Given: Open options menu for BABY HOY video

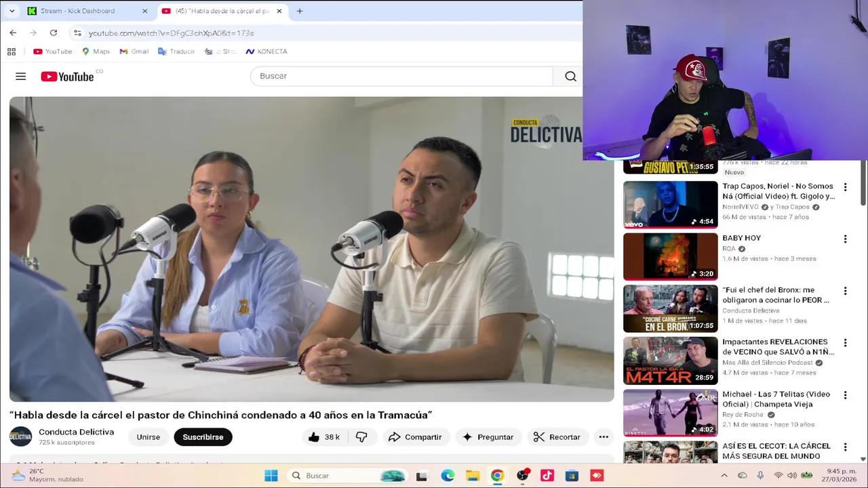Looking at the screenshot, I should point(845,239).
